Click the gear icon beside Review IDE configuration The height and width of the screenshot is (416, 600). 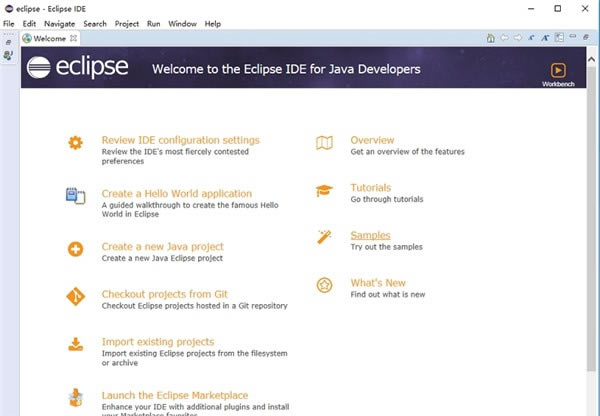(x=76, y=143)
